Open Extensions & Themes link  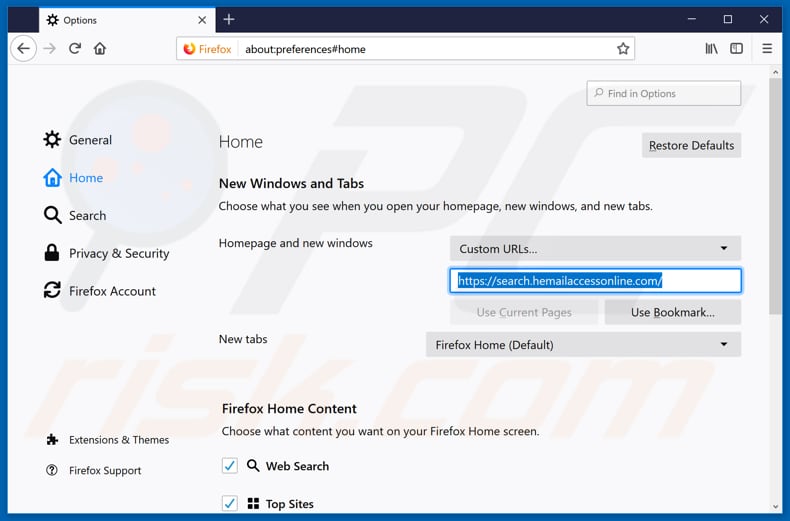[x=107, y=440]
